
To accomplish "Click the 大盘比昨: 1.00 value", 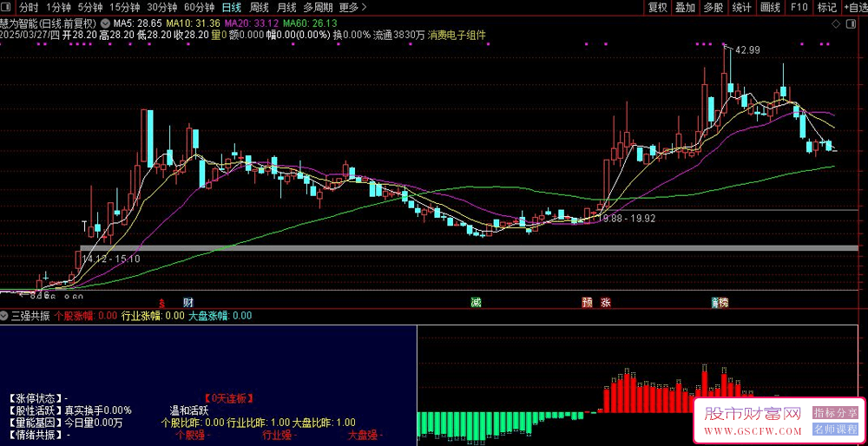I will pyautogui.click(x=325, y=423).
